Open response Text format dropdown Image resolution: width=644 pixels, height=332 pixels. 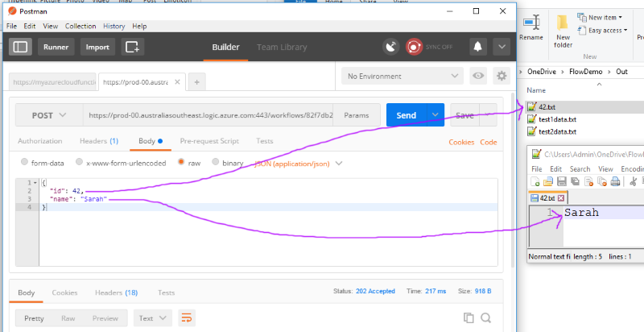click(152, 318)
